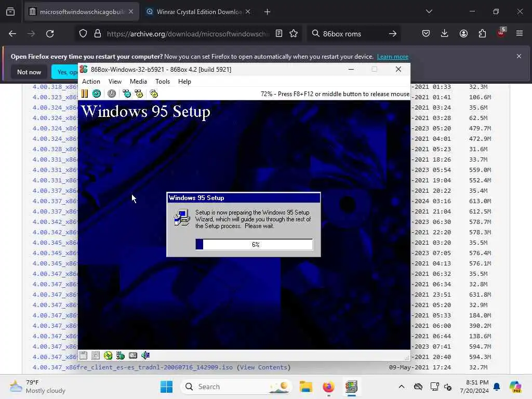List all tabs dropdown arrow in Firefox
This screenshot has width=532, height=399.
click(429, 11)
